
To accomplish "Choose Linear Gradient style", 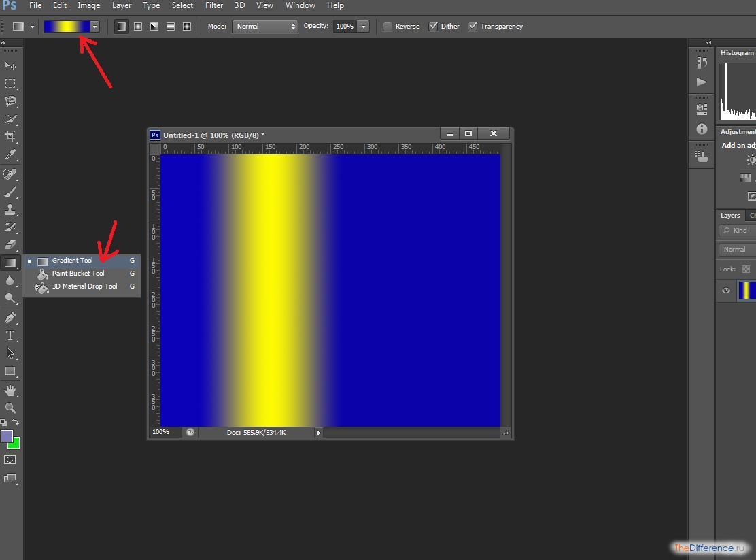I will coord(122,27).
